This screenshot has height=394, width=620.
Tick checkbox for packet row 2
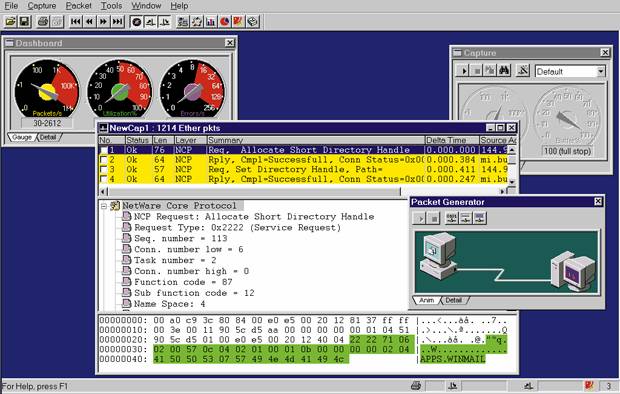point(104,160)
